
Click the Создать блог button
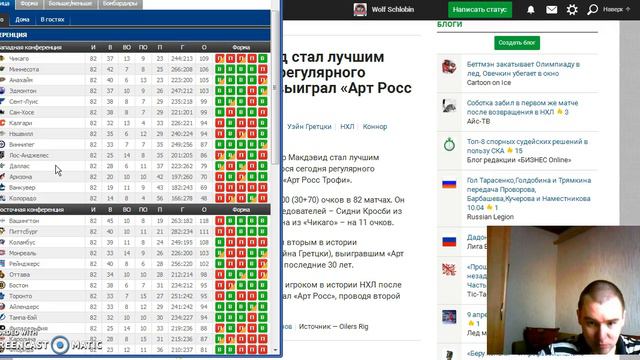(517, 43)
